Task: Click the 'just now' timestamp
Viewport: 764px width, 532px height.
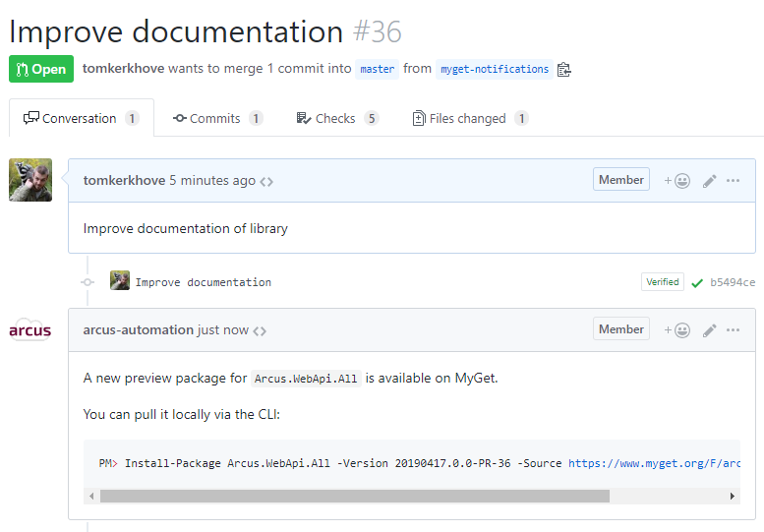Action: coord(223,330)
